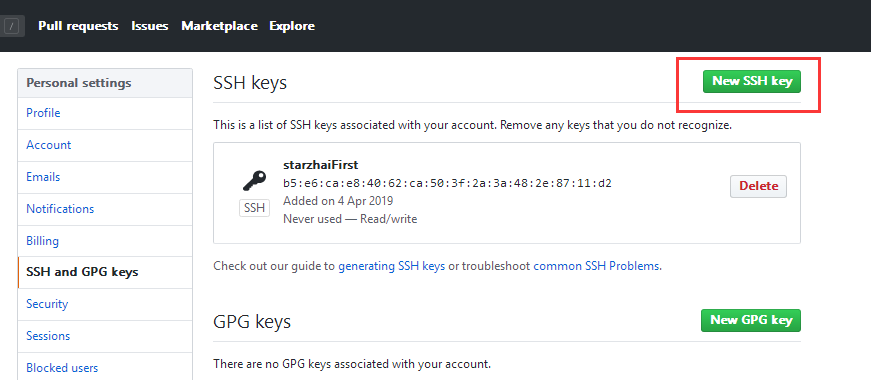Open Explore in top navigation

pyautogui.click(x=292, y=26)
